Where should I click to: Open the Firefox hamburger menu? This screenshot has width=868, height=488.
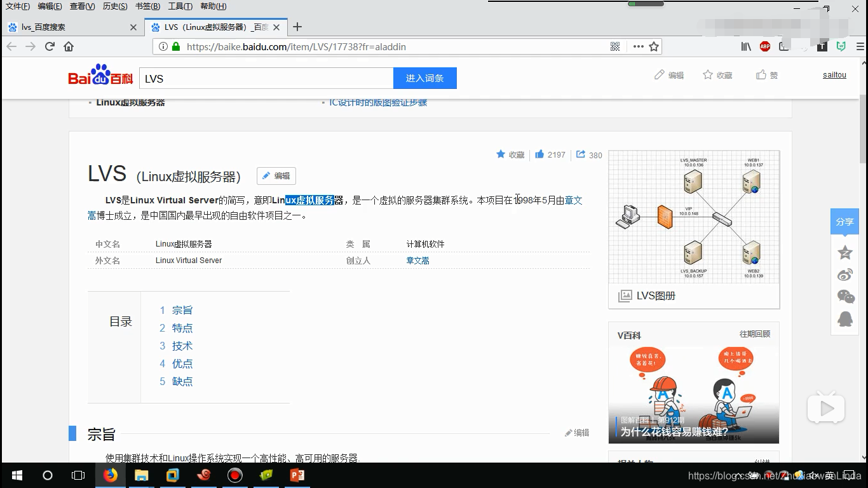pos(860,46)
